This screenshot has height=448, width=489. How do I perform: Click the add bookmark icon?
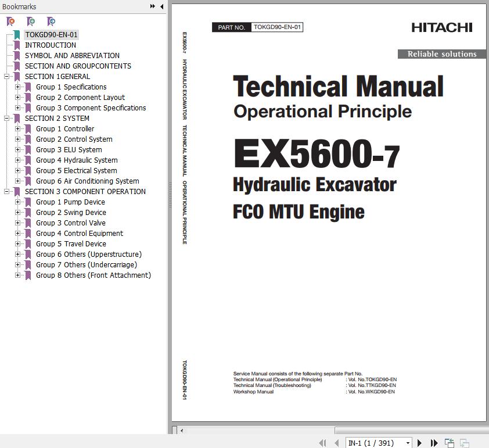tap(31, 21)
